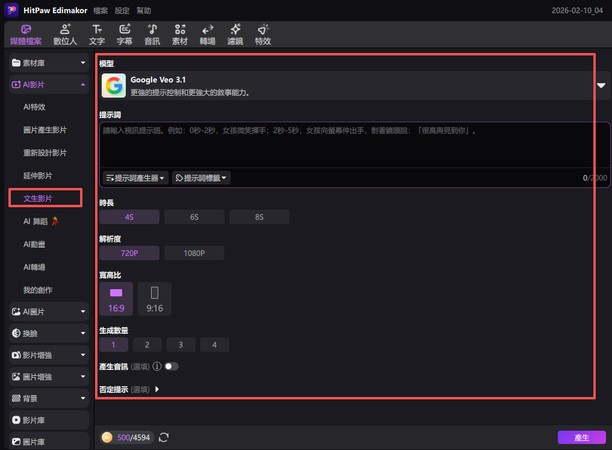Select the 文字 text tool

[x=97, y=35]
